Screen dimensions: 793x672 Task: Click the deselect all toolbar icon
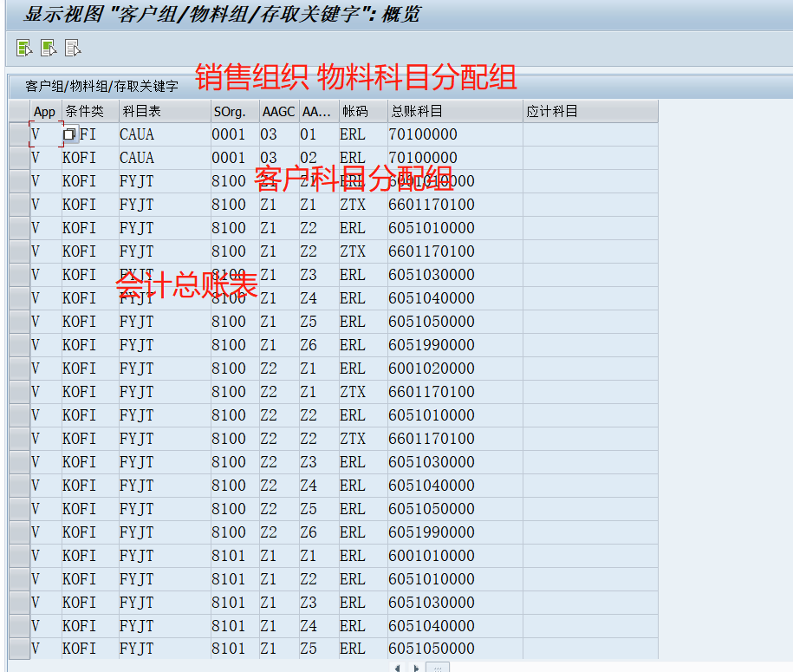(73, 49)
